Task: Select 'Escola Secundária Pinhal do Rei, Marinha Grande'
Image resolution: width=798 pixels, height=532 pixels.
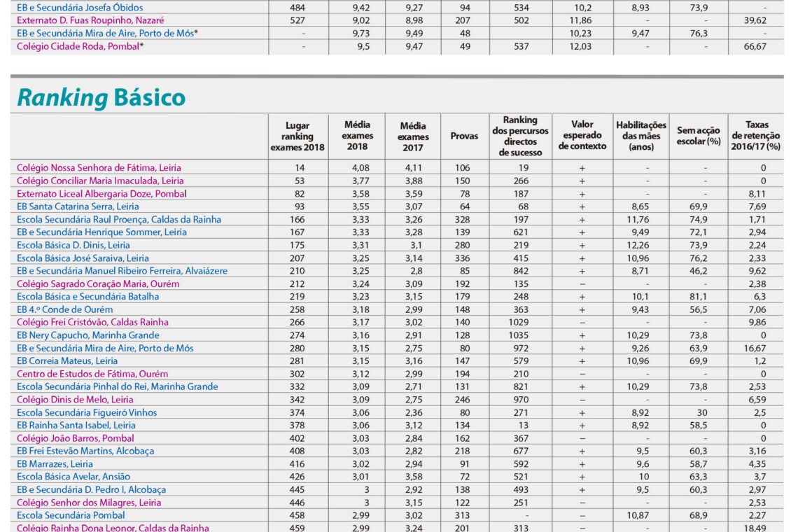Action: point(118,386)
